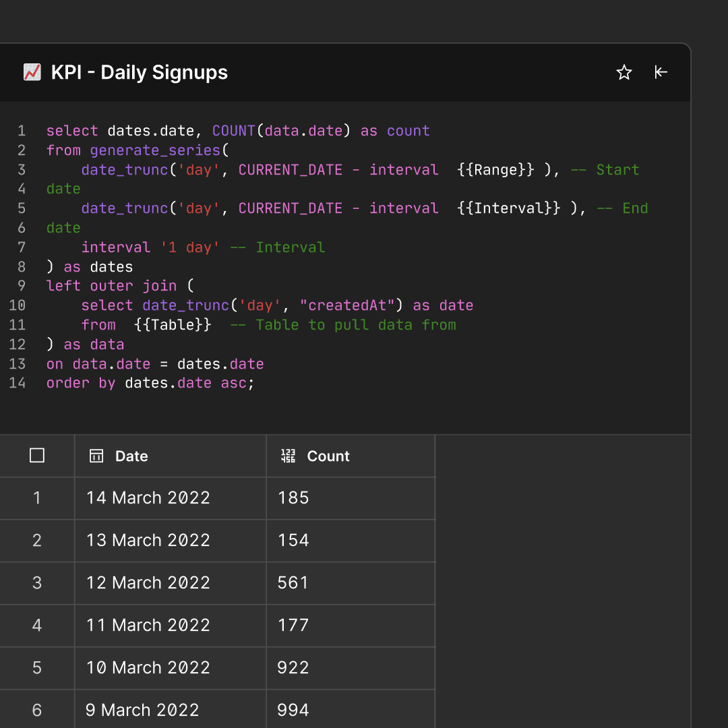Click the Date column header label
This screenshot has height=728, width=728.
pos(131,456)
